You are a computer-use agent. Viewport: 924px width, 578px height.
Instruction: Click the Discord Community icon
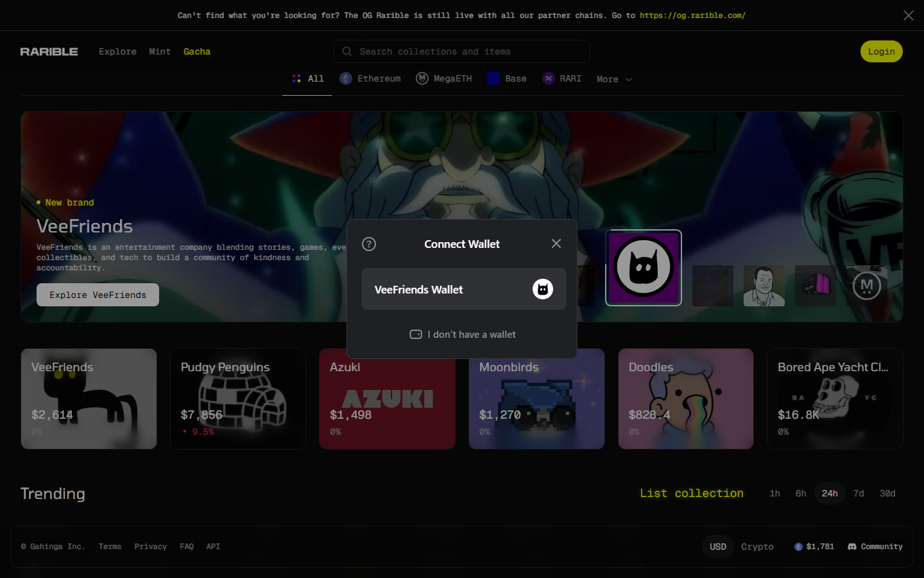coord(852,547)
